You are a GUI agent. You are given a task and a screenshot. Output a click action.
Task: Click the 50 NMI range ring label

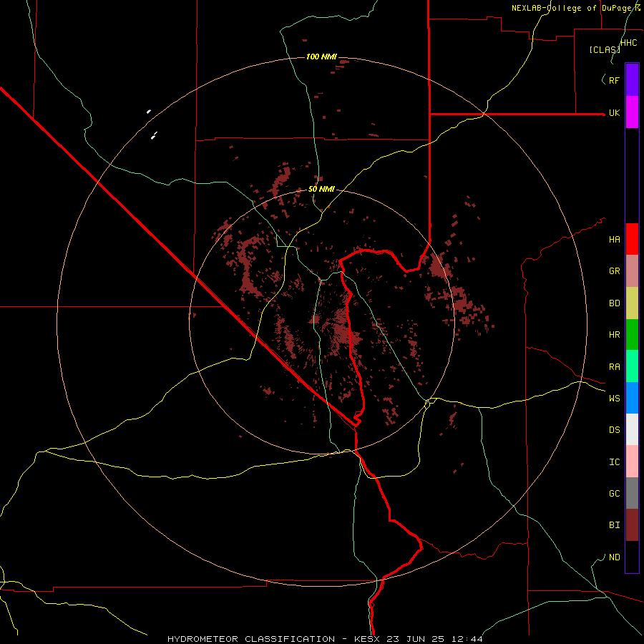[321, 190]
